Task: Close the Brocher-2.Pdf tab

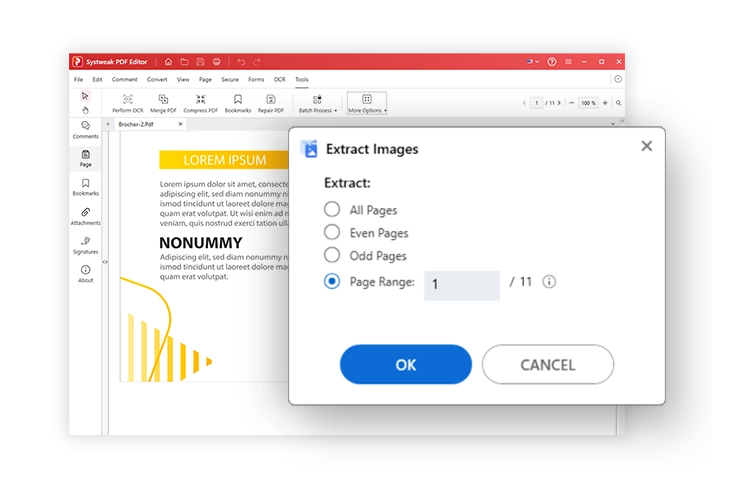Action: 180,124
